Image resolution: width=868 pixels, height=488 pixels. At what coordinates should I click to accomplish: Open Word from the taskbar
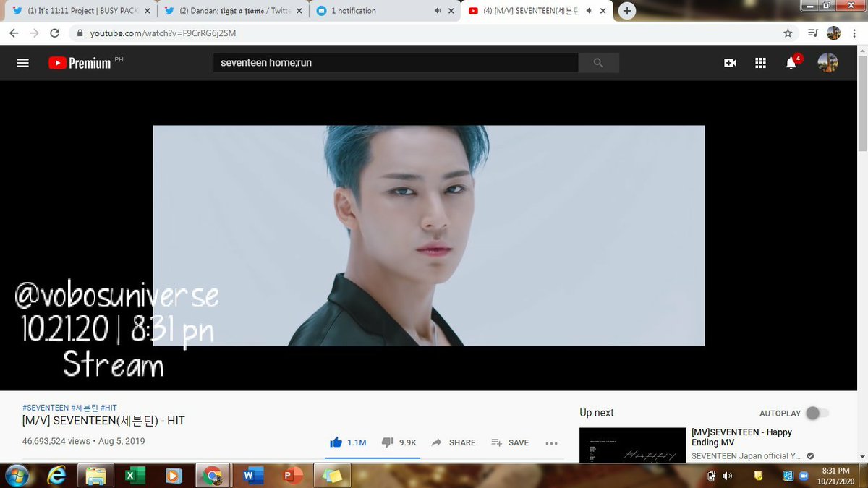click(x=252, y=476)
